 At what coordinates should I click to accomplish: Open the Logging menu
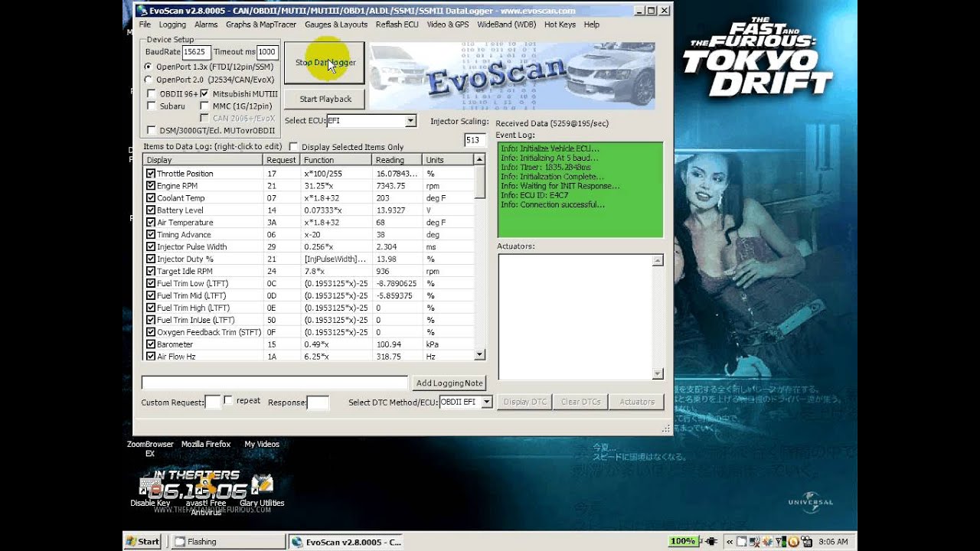click(x=172, y=24)
